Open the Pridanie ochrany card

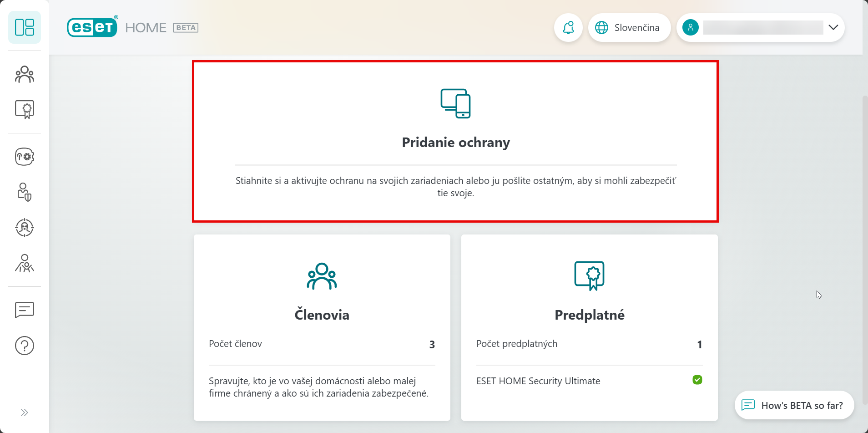tap(455, 142)
